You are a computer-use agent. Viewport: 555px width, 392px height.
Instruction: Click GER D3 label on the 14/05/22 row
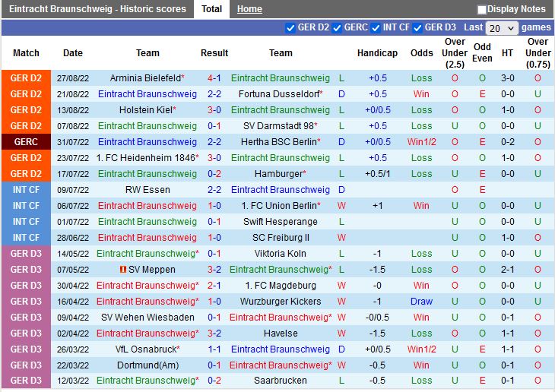click(x=26, y=254)
